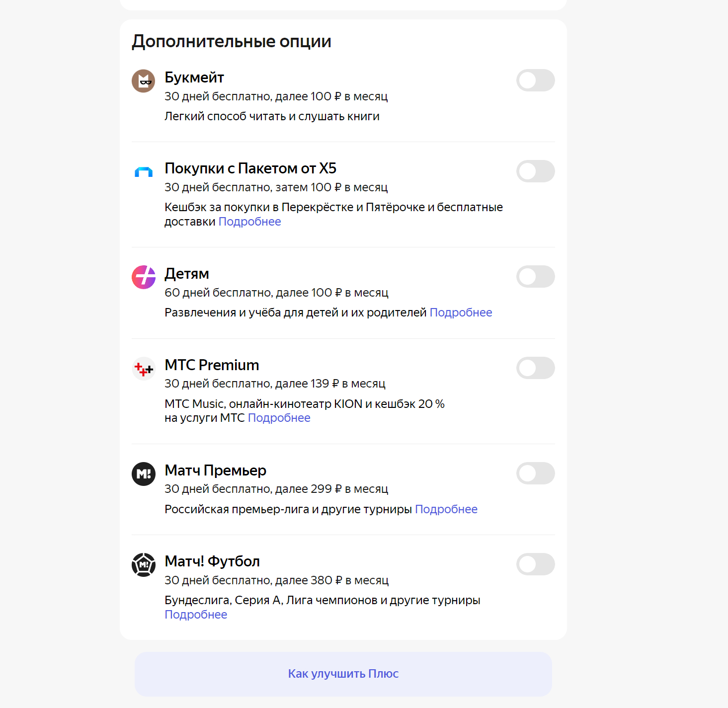Image resolution: width=728 pixels, height=708 pixels.
Task: Click the МТС Premium red plus icon
Action: (144, 369)
